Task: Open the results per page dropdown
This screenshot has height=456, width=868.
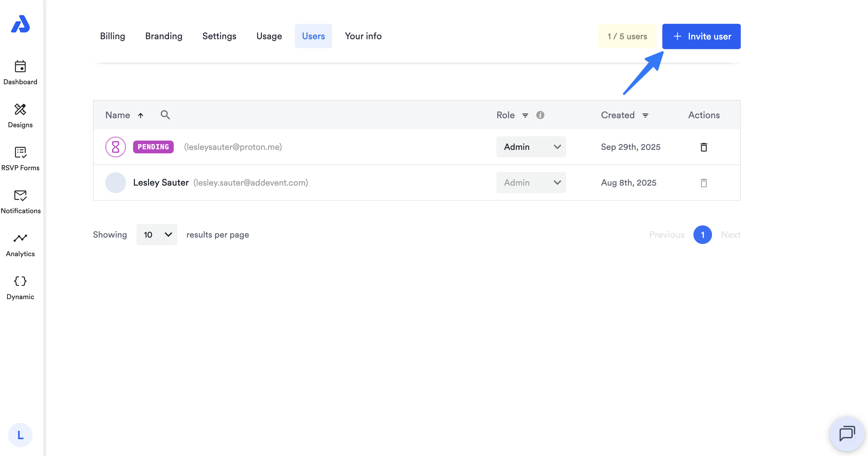Action: coord(157,235)
